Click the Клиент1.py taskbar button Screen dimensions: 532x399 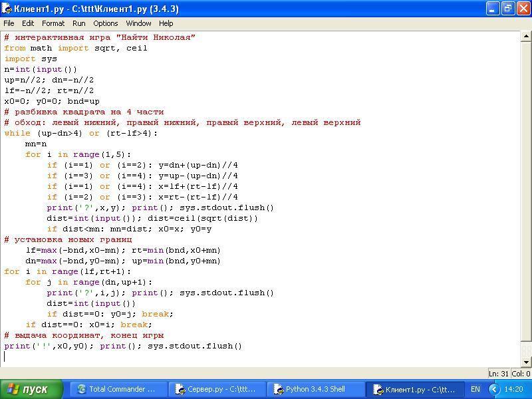click(414, 389)
